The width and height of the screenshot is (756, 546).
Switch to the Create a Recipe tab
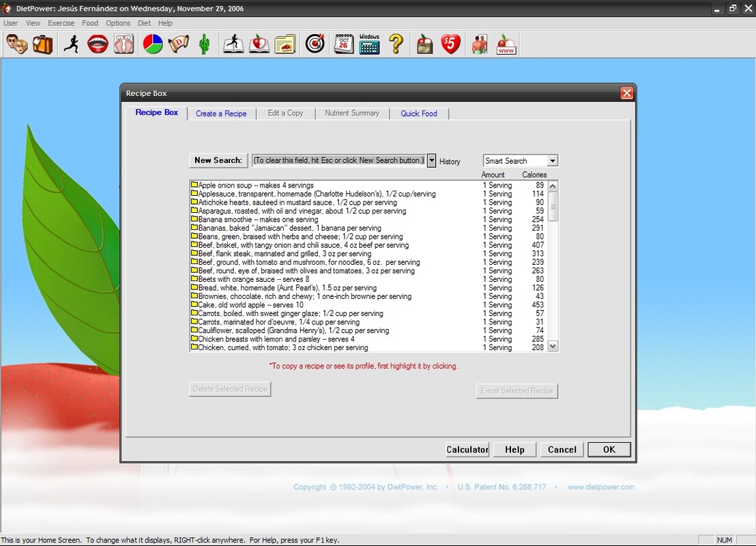click(x=221, y=113)
